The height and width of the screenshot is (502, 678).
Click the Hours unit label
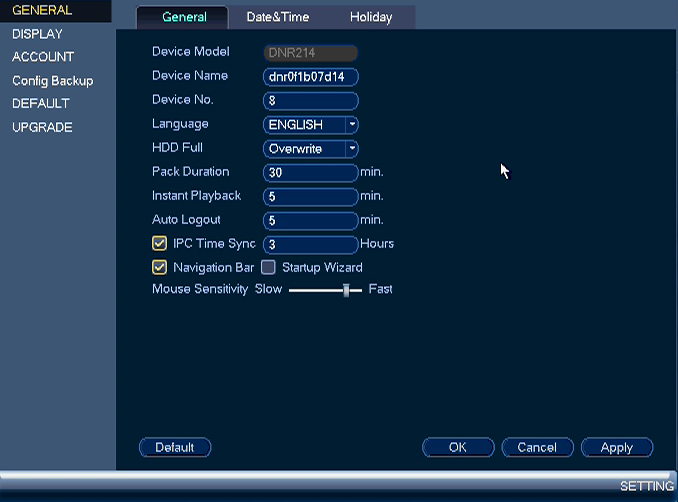pos(377,243)
